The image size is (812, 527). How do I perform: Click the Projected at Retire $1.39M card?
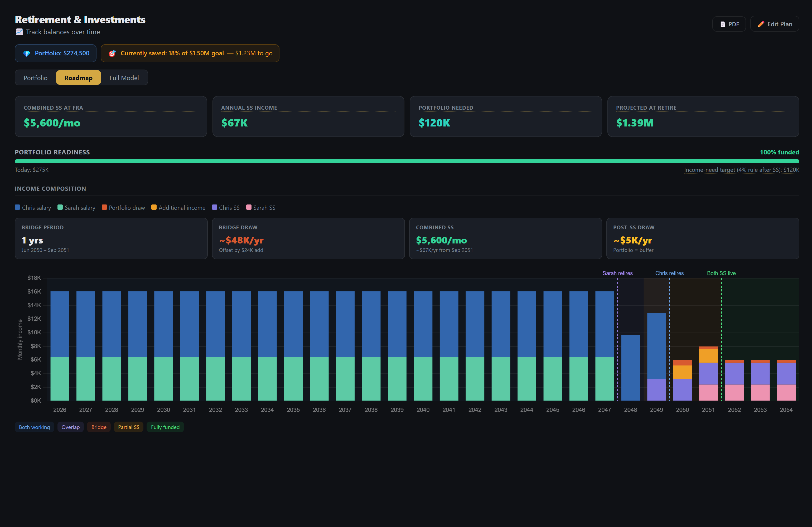[703, 117]
